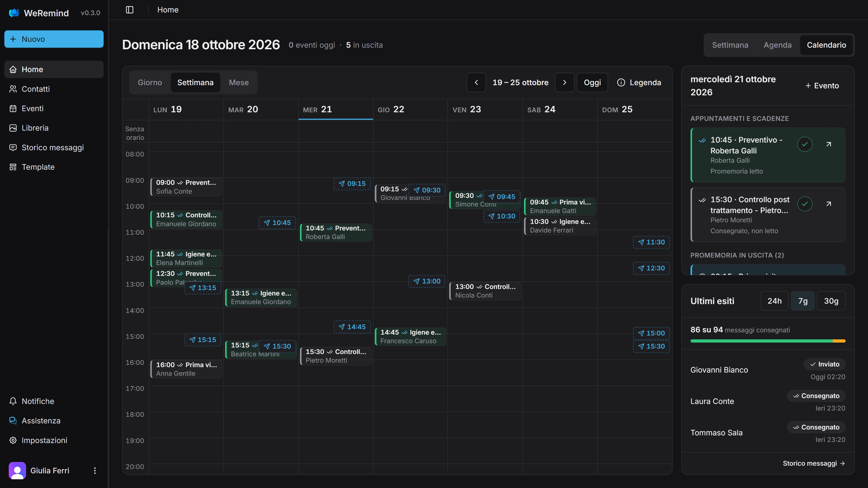This screenshot has height=488, width=868.
Task: Toggle the sidebar panel icon
Action: point(130,10)
